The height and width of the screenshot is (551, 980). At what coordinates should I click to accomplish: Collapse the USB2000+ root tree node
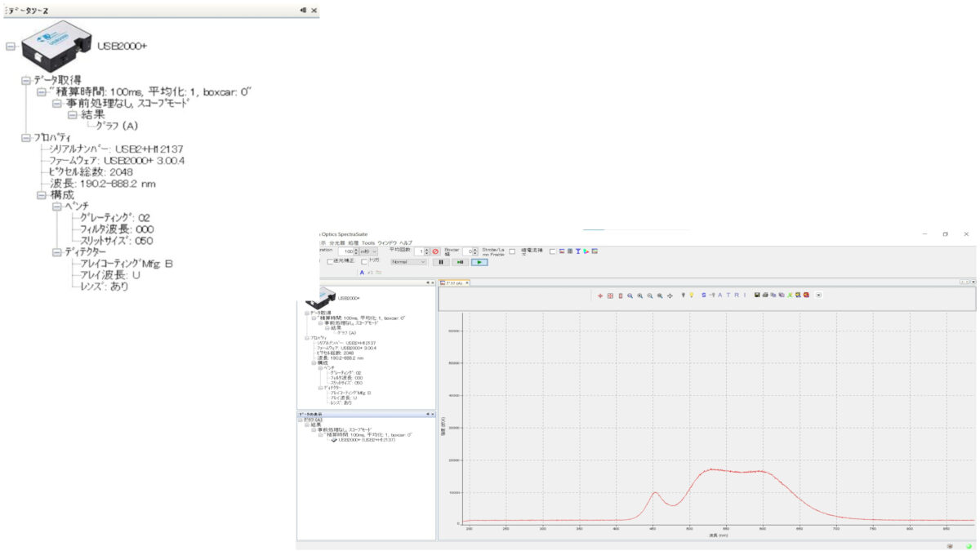[x=11, y=47]
